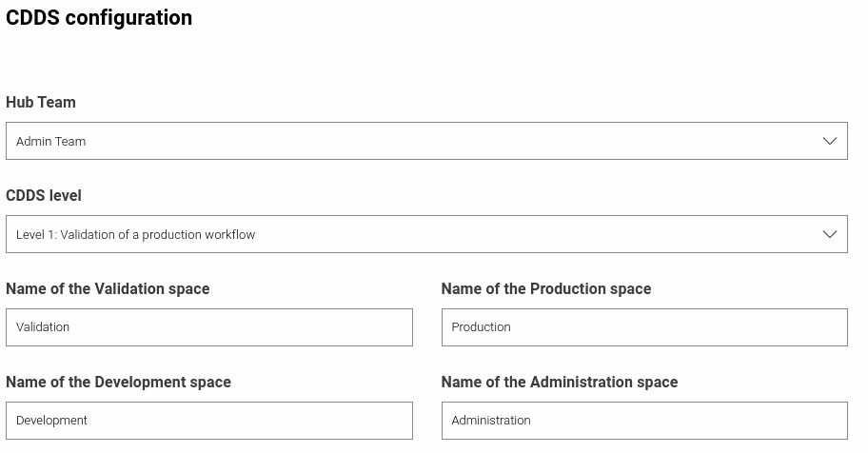Expand the CDDS level selector
Image resolution: width=868 pixels, height=453 pixels.
425,234
